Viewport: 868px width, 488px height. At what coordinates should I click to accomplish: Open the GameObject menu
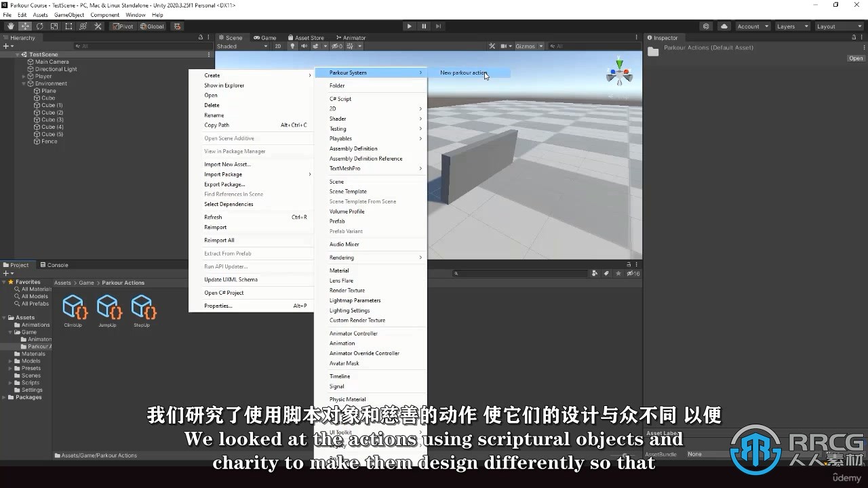pyautogui.click(x=69, y=15)
